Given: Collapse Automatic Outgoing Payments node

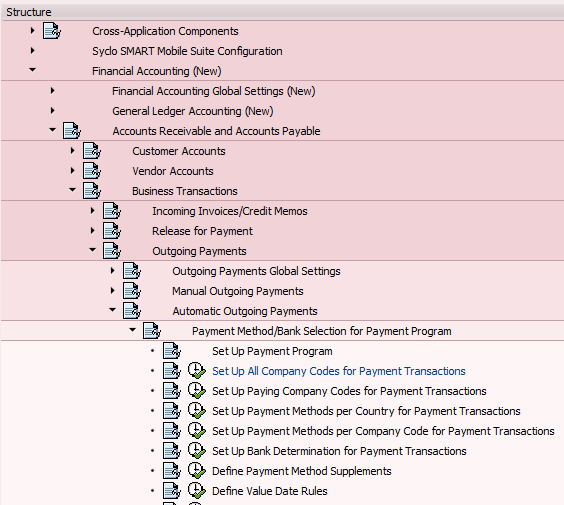Looking at the screenshot, I should [x=113, y=310].
